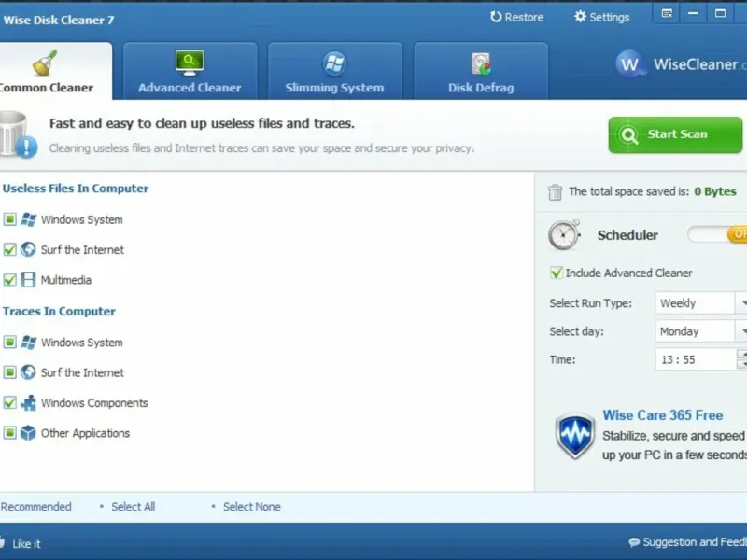The image size is (747, 560).
Task: Toggle Useless Files Windows System checkbox
Action: pyautogui.click(x=9, y=219)
